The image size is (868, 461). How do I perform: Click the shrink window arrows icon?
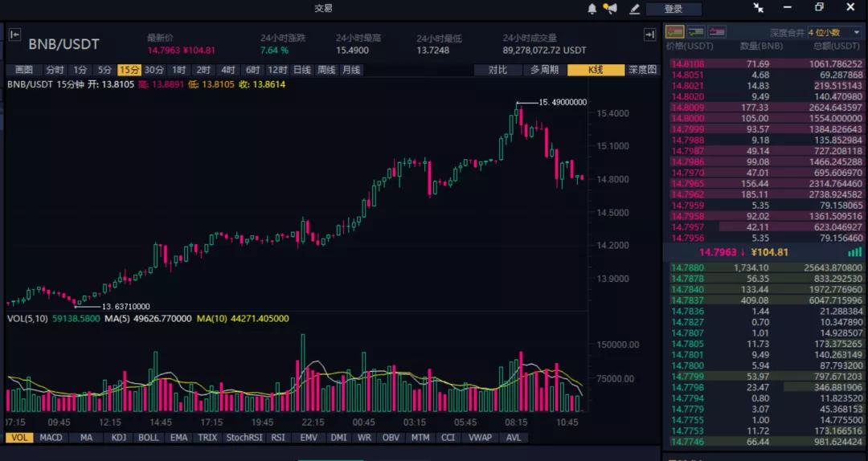759,8
